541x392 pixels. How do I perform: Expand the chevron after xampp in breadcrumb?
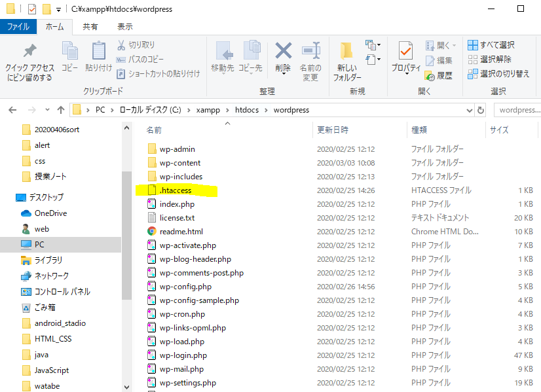click(x=227, y=110)
